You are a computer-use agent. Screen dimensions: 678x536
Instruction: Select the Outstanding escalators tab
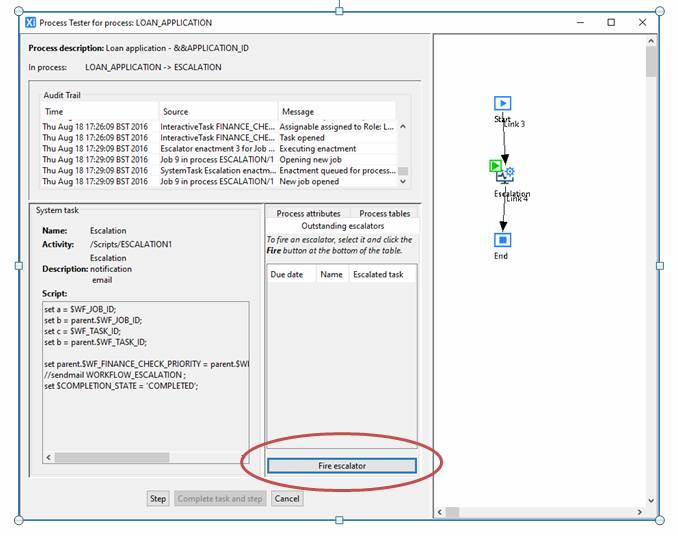pyautogui.click(x=342, y=227)
